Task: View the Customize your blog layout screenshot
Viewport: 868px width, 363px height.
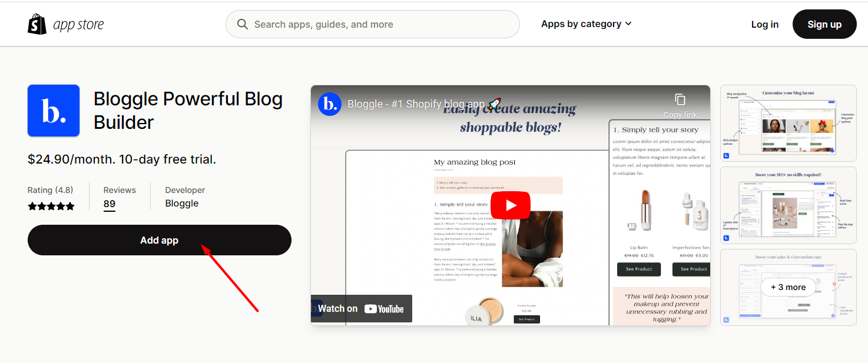Action: click(788, 123)
